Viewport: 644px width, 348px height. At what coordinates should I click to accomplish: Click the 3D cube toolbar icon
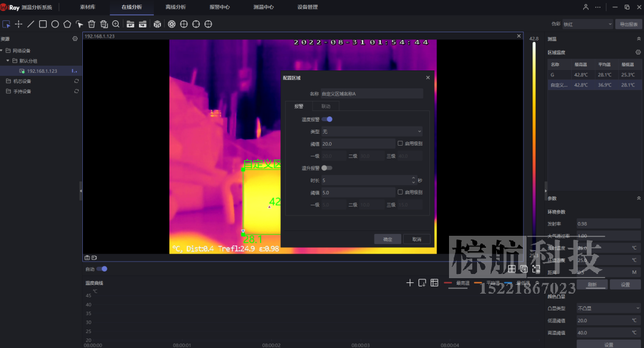(x=157, y=24)
